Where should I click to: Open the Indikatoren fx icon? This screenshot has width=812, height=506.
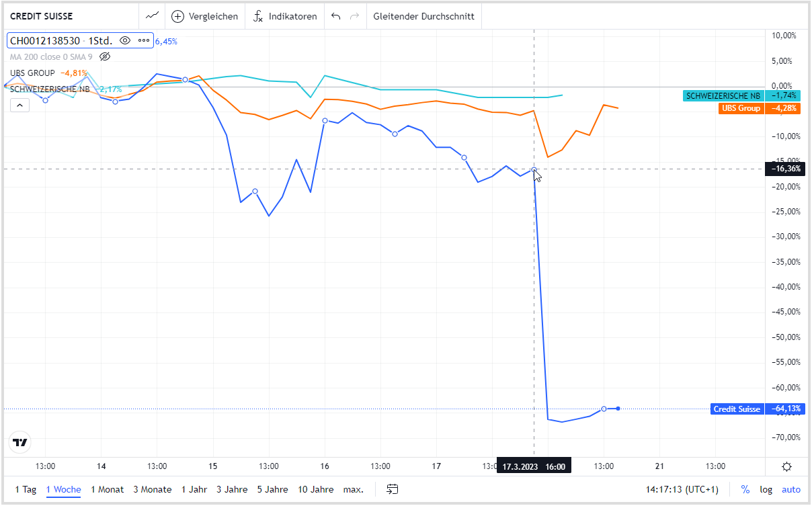258,16
